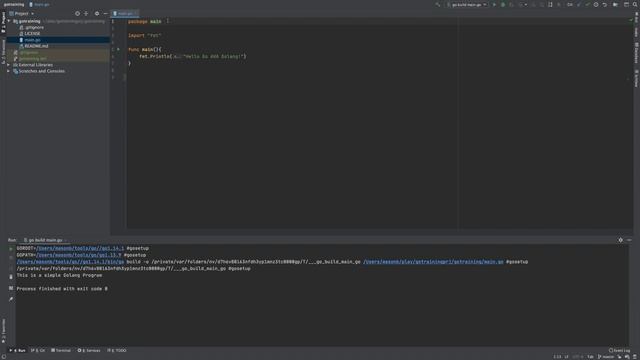The width and height of the screenshot is (640, 360).
Task: Click the pin tab icon in Run sidebar
Action: coord(11,299)
